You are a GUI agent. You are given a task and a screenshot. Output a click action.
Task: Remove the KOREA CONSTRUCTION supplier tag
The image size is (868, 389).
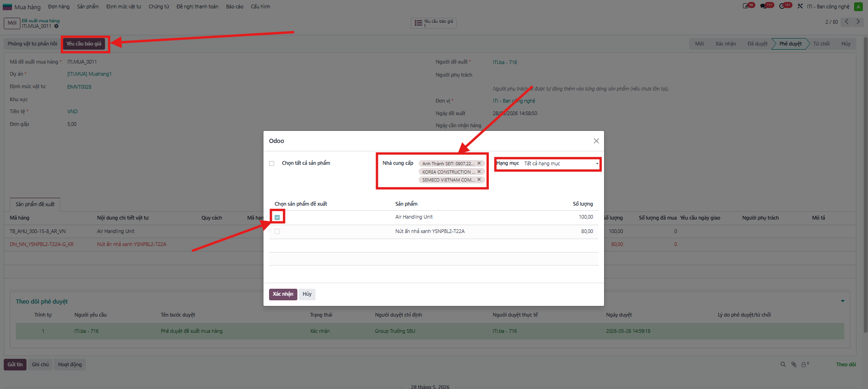click(x=479, y=172)
